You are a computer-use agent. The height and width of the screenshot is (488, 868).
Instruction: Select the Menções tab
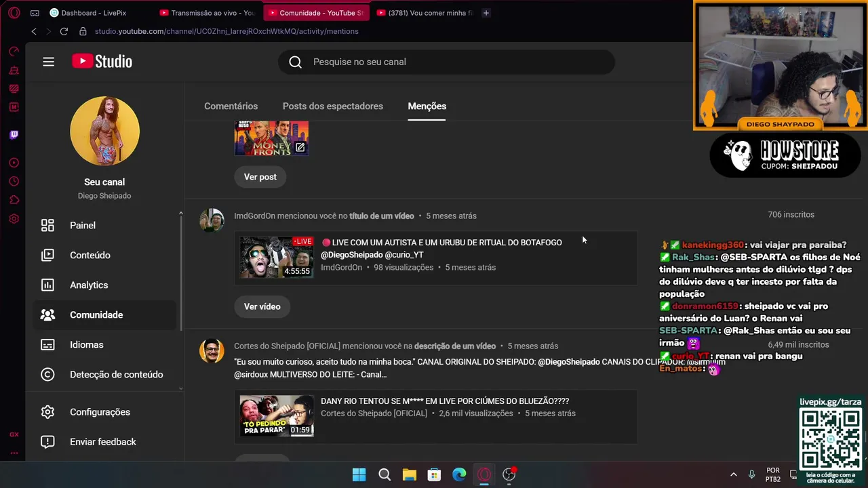pyautogui.click(x=427, y=106)
